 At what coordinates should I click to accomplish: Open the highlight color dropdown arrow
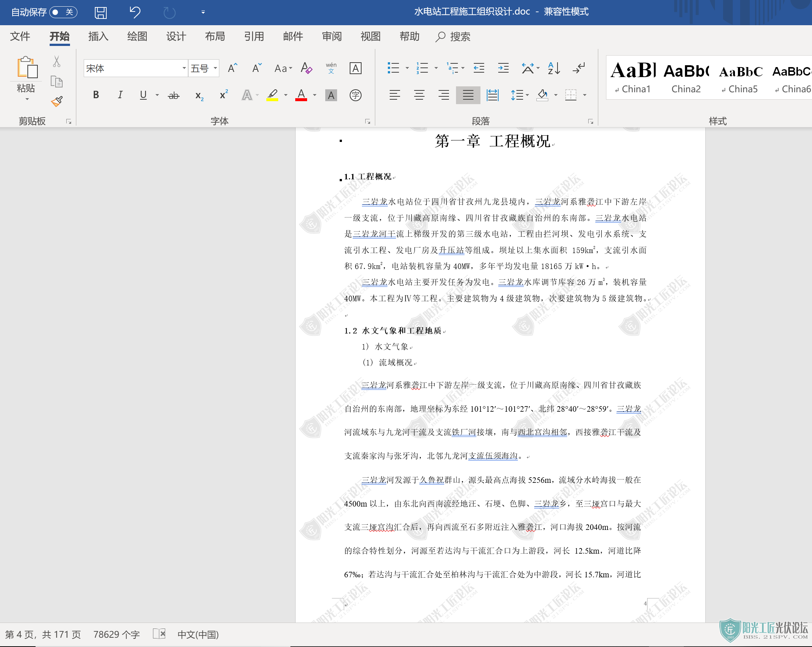point(286,95)
